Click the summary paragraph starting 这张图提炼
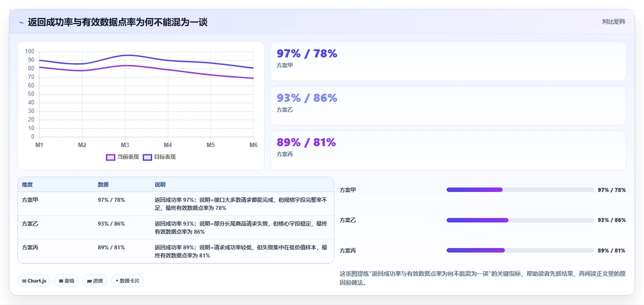Screen dimensions: 644x305 point(482,278)
